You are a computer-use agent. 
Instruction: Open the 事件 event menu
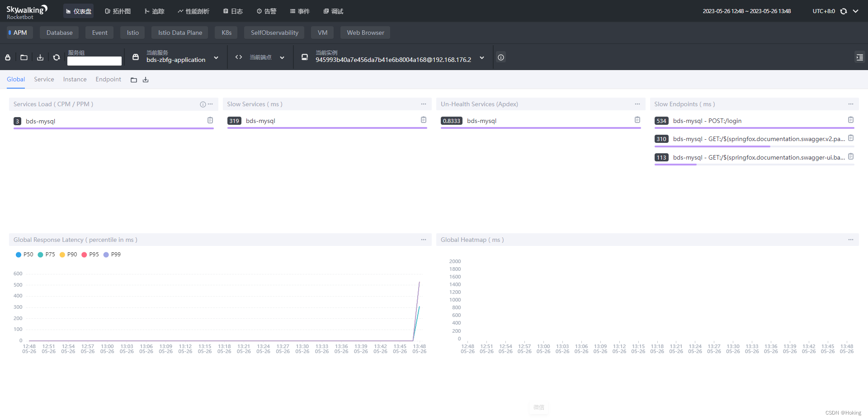(x=300, y=11)
